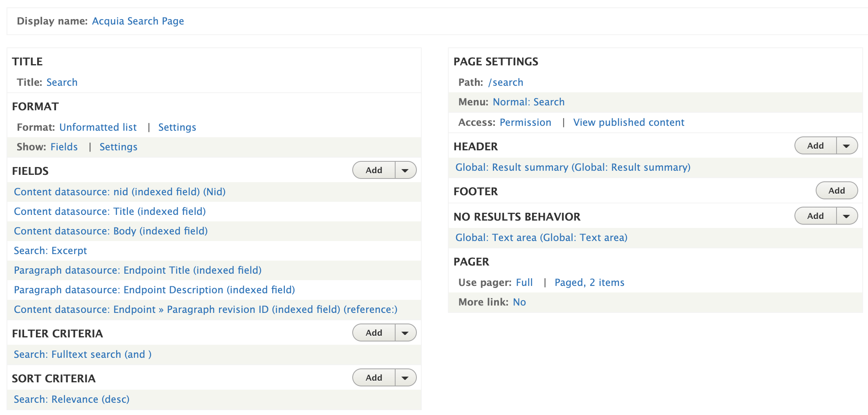Viewport: 868px width, 415px height.
Task: Edit Search: Relevance (desc) sort
Action: pyautogui.click(x=72, y=399)
